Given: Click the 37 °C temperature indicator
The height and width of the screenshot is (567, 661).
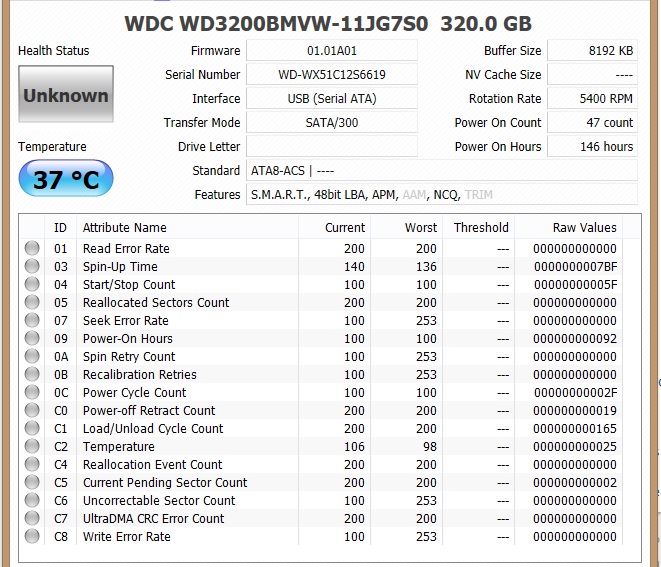Looking at the screenshot, I should (66, 179).
